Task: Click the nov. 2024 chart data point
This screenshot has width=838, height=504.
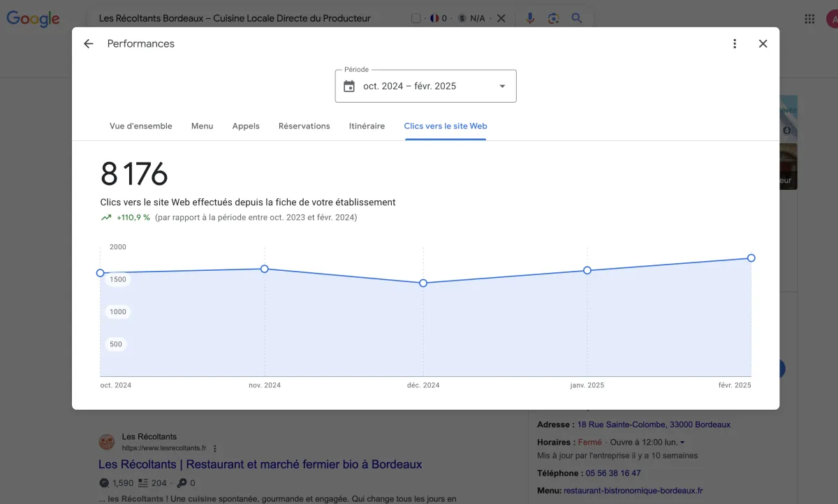Action: coord(265,269)
